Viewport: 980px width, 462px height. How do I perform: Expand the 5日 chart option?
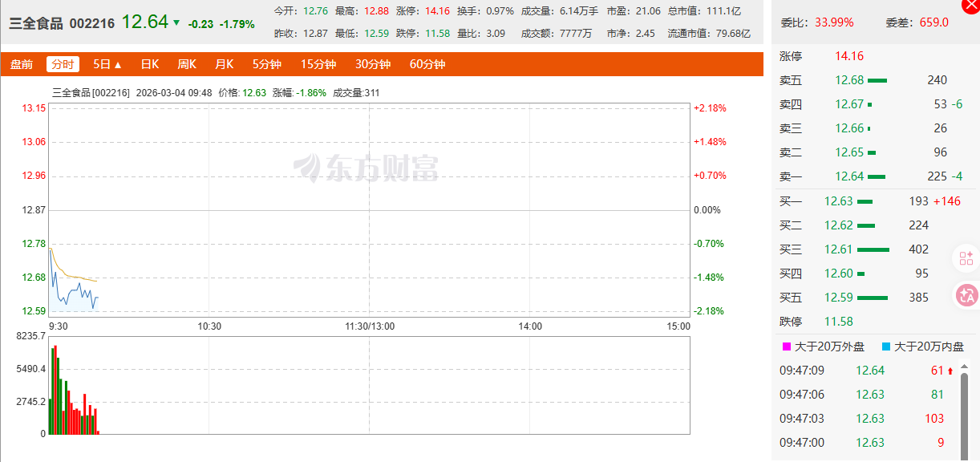point(107,64)
